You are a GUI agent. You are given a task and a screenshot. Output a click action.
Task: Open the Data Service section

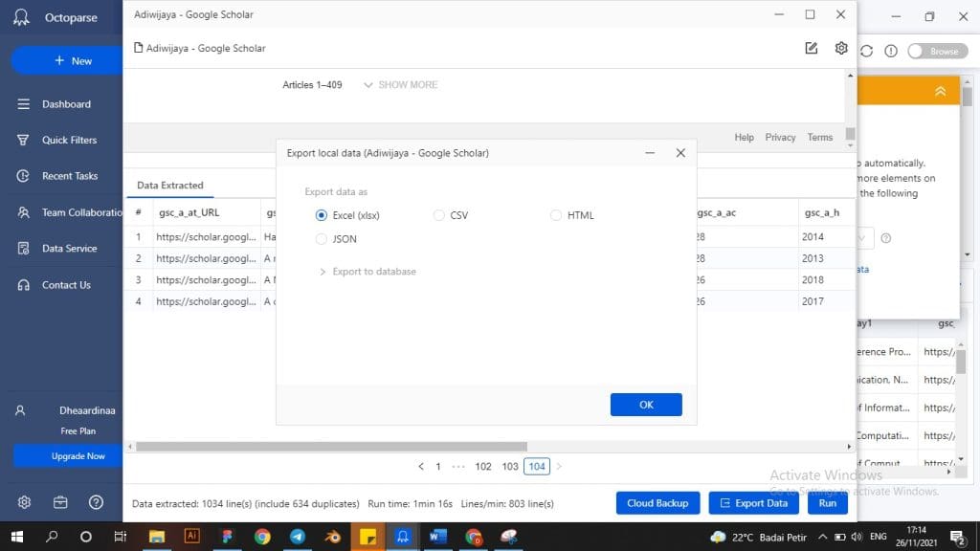[x=69, y=249]
